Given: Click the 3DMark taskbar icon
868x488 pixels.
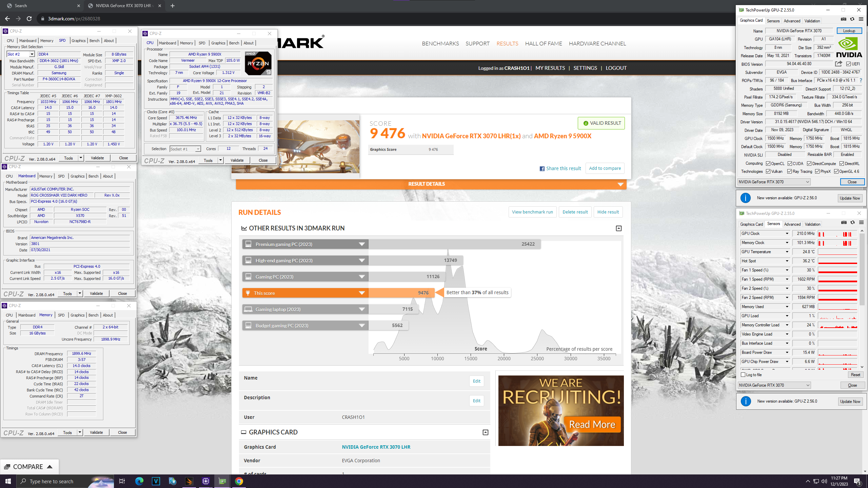Looking at the screenshot, I should point(189,481).
